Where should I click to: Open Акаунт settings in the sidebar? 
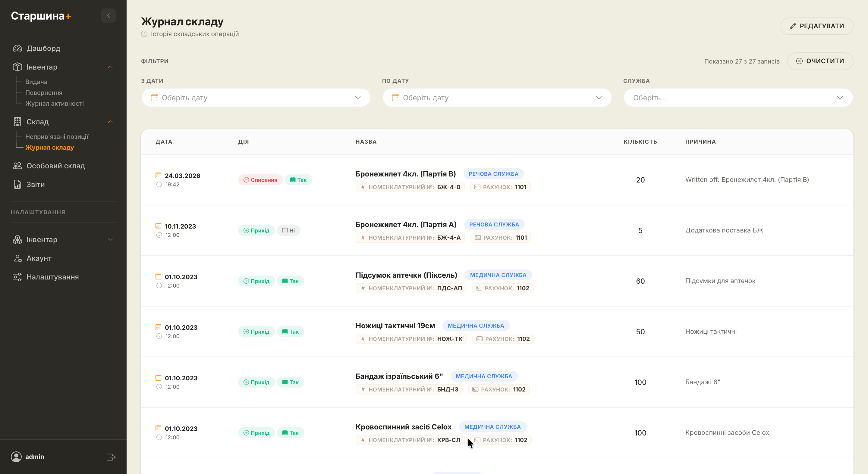pyautogui.click(x=39, y=258)
